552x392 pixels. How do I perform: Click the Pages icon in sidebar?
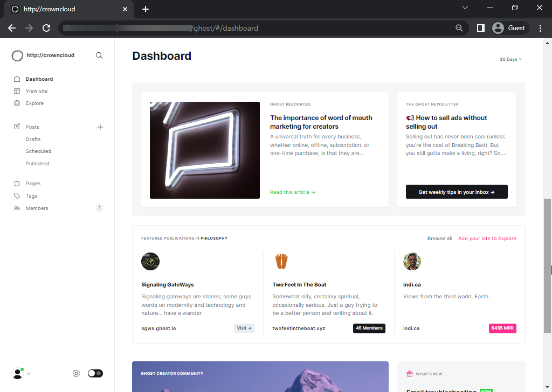click(x=17, y=184)
